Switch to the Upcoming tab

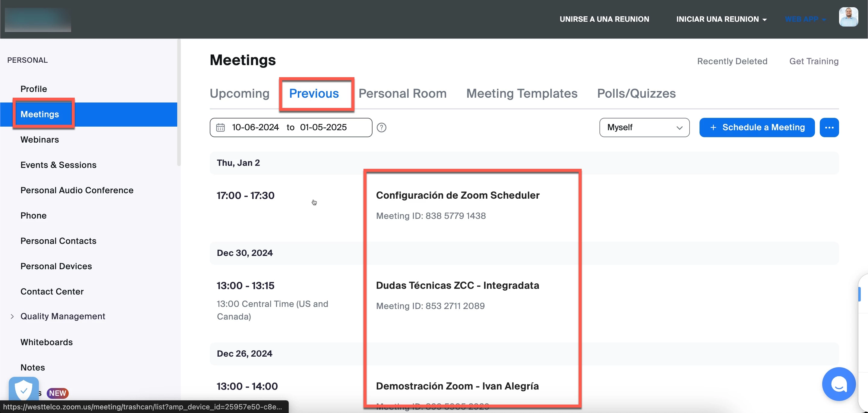[x=239, y=93]
